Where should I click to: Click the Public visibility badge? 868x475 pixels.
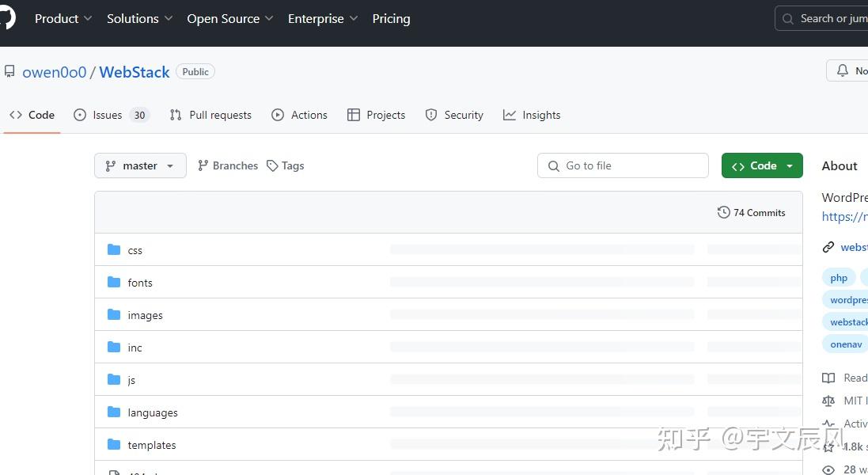(195, 71)
